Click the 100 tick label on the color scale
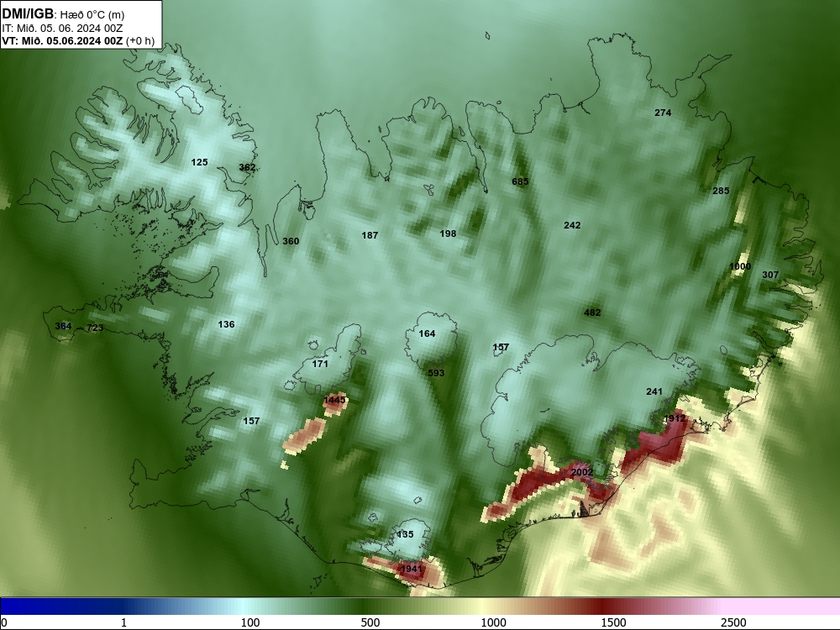The width and height of the screenshot is (840, 630). tap(250, 622)
